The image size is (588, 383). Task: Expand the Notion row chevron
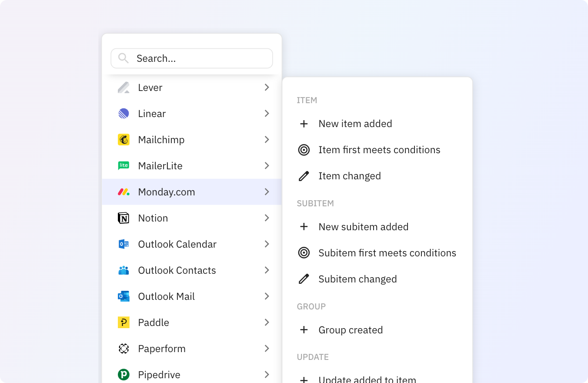[x=267, y=218]
